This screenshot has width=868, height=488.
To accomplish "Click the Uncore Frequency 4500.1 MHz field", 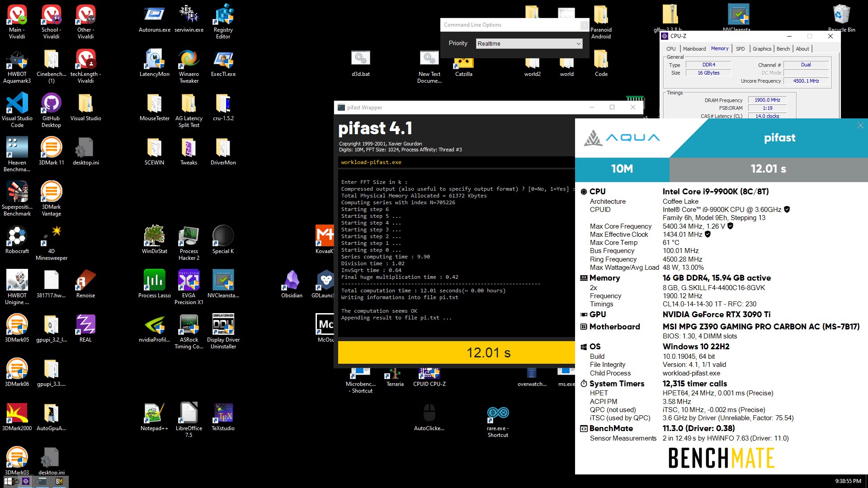I will (x=806, y=81).
